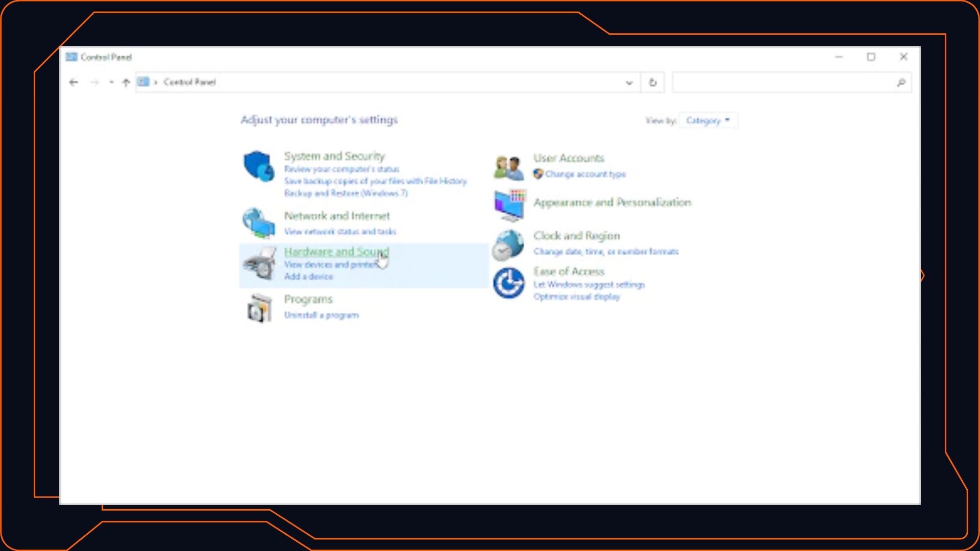Open Change date, time, or number formats
This screenshot has width=980, height=551.
point(606,252)
